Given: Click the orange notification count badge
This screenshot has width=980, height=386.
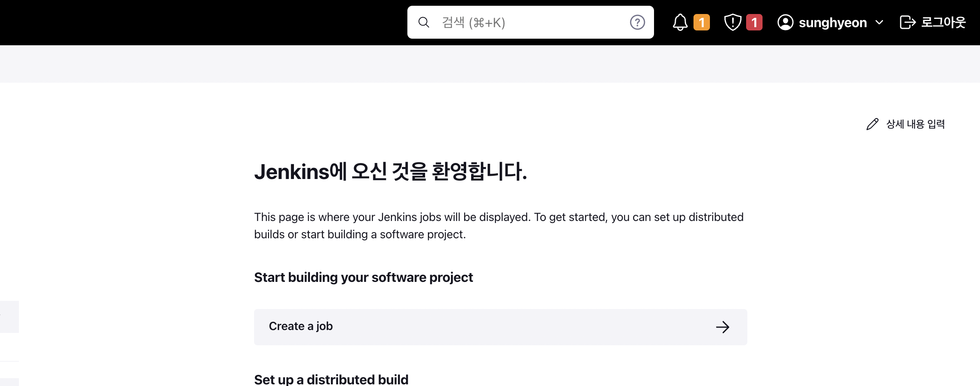Looking at the screenshot, I should [701, 22].
